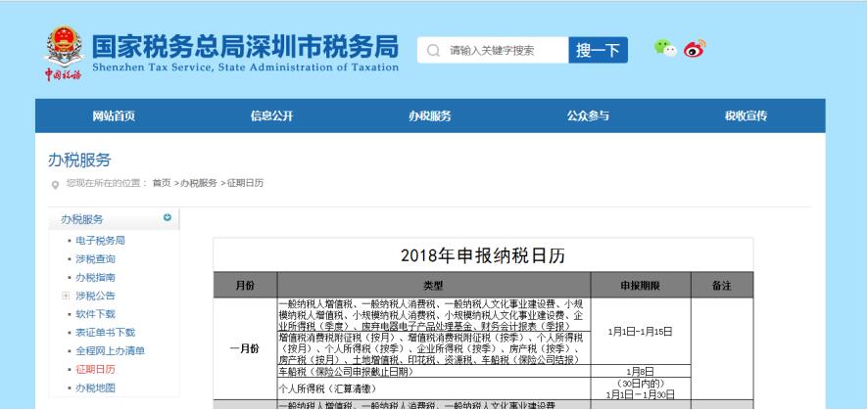Viewport: 868px width, 410px height.
Task: Click the 1月1日-1月30日 deadline cell
Action: click(641, 389)
